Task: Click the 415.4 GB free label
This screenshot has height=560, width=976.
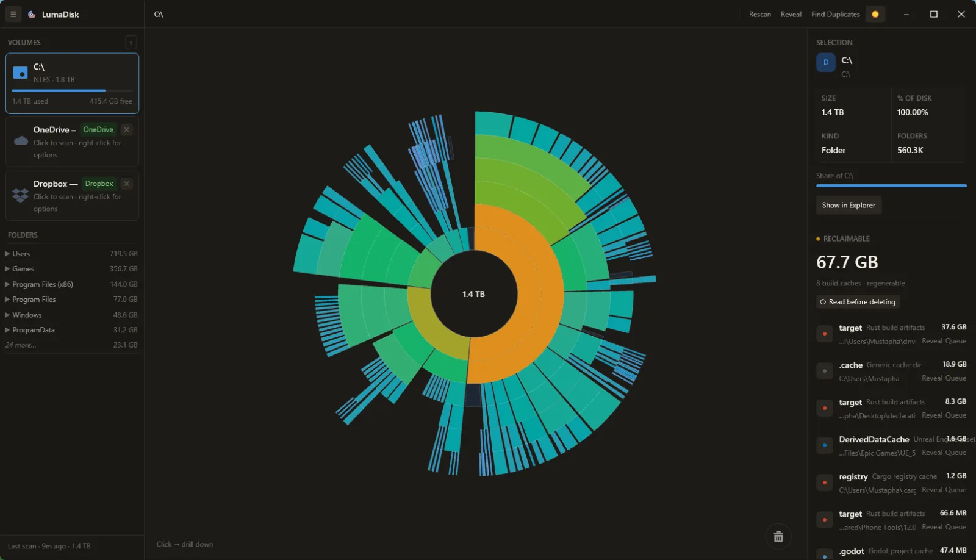Action: [x=111, y=101]
